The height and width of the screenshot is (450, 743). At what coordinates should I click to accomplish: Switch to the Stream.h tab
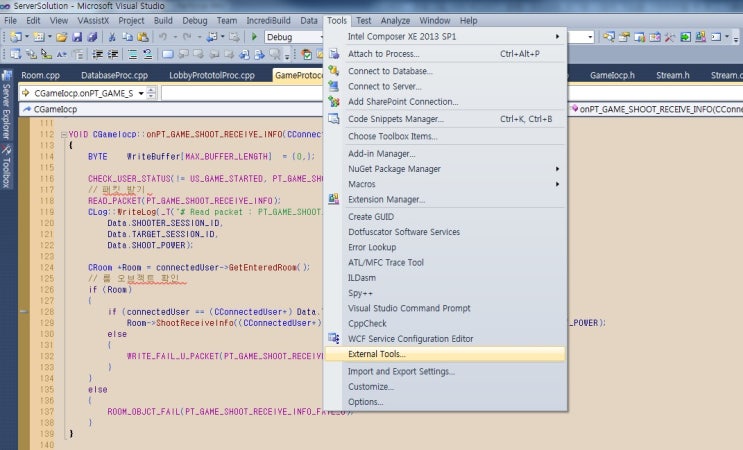[671, 75]
